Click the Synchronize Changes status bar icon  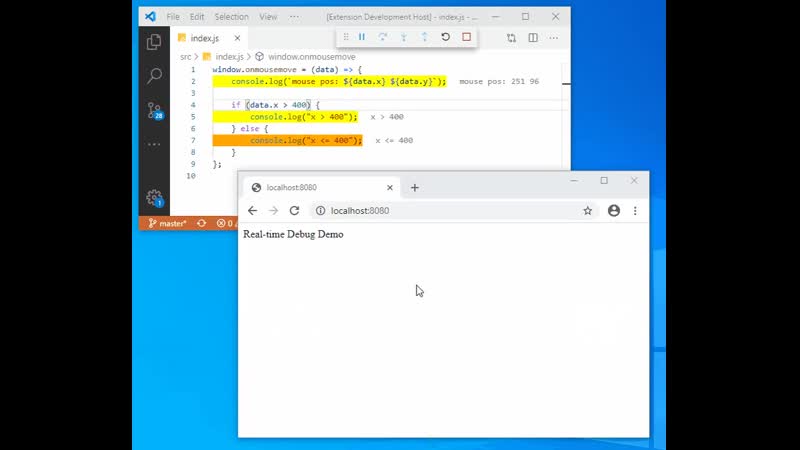202,223
